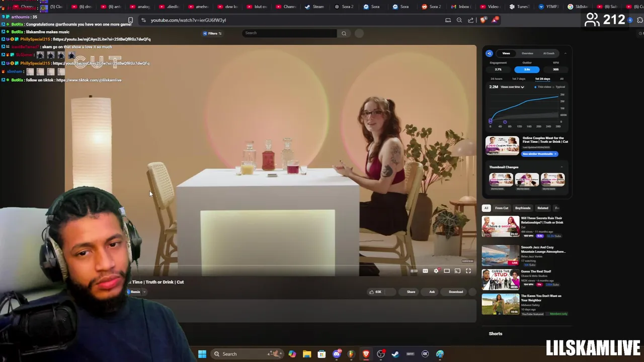
Task: Select the Boyfriends filter chip
Action: pyautogui.click(x=523, y=208)
